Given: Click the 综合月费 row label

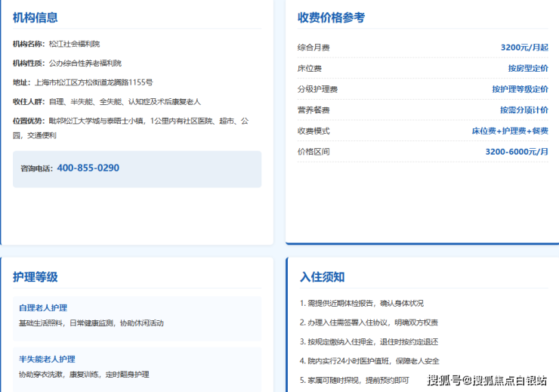Looking at the screenshot, I should pyautogui.click(x=313, y=48).
